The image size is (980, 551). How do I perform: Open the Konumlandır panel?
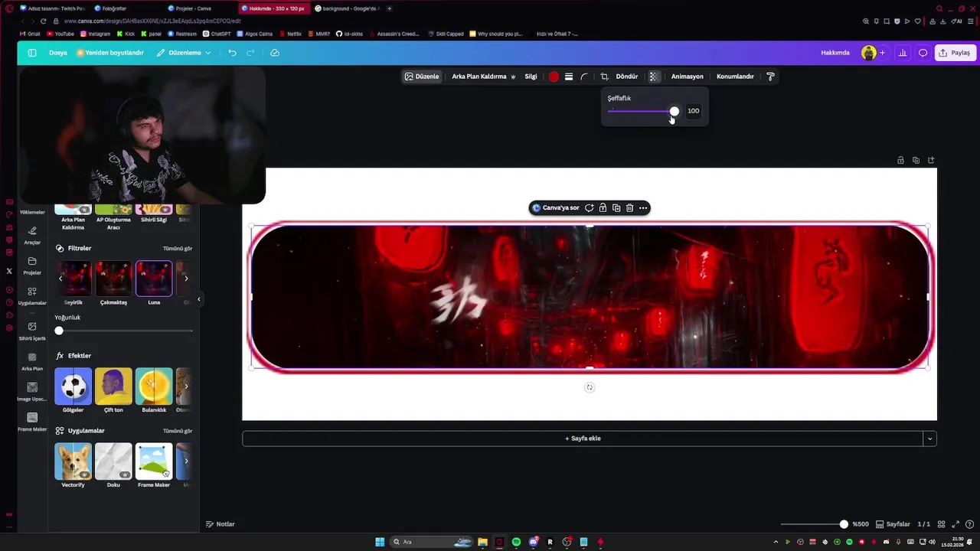pos(735,77)
